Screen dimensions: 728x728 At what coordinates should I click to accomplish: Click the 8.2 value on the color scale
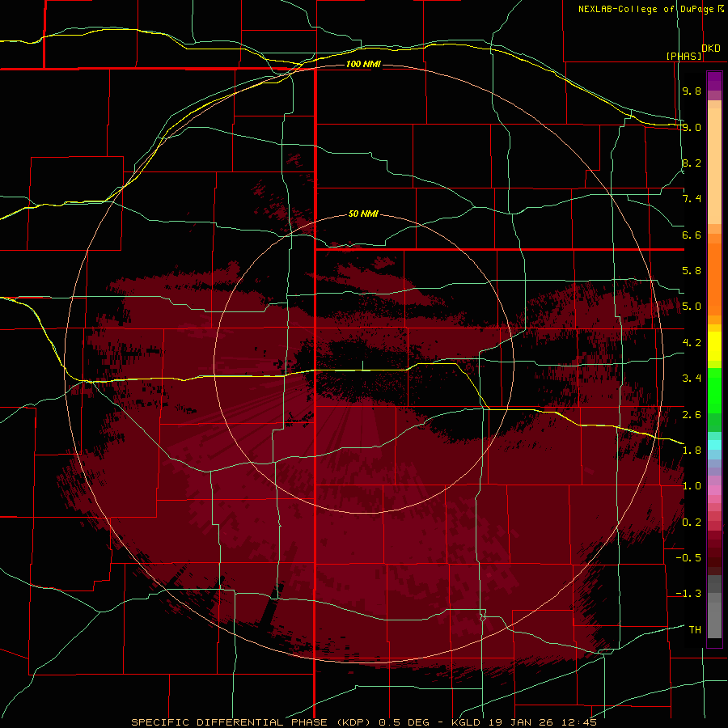click(x=692, y=163)
